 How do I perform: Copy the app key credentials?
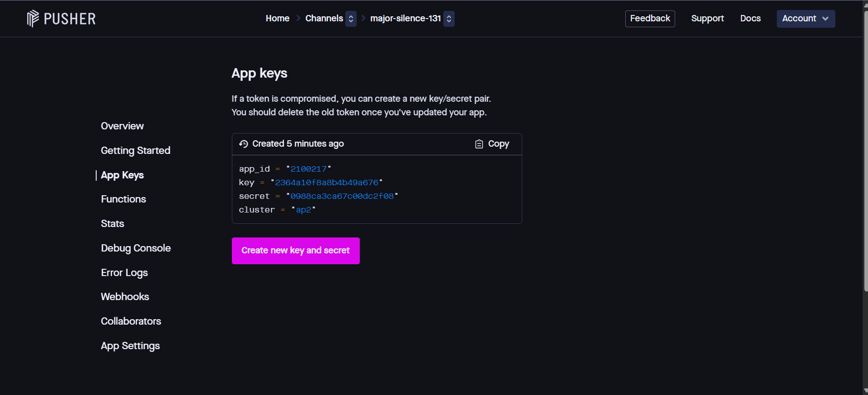point(492,144)
